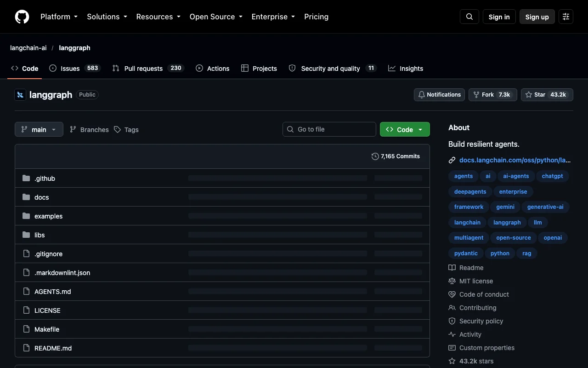
Task: Go to the Insights tab
Action: pyautogui.click(x=406, y=68)
